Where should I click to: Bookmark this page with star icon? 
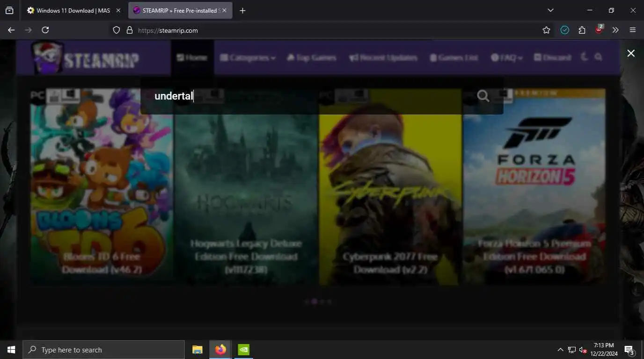coord(546,30)
